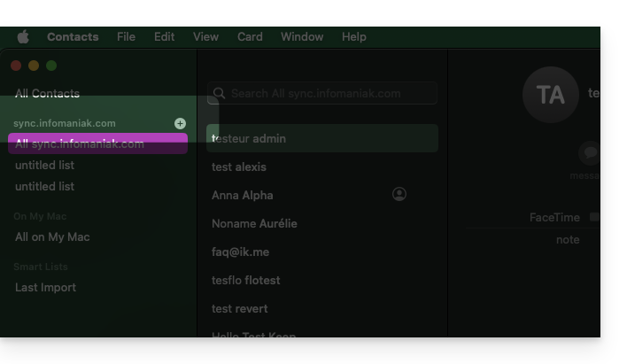Click the add list plus icon beside sync.infomaniak.com

coord(180,124)
